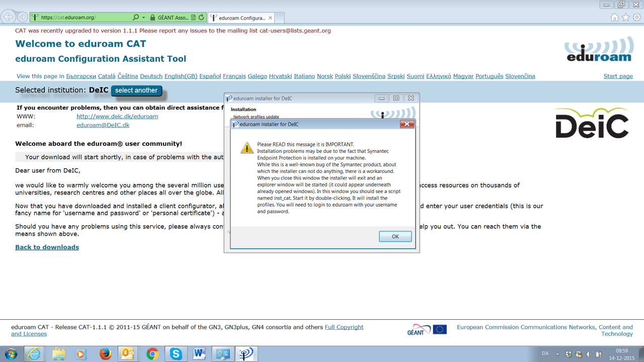Open Skype from the taskbar
The height and width of the screenshot is (362, 644).
tap(176, 354)
